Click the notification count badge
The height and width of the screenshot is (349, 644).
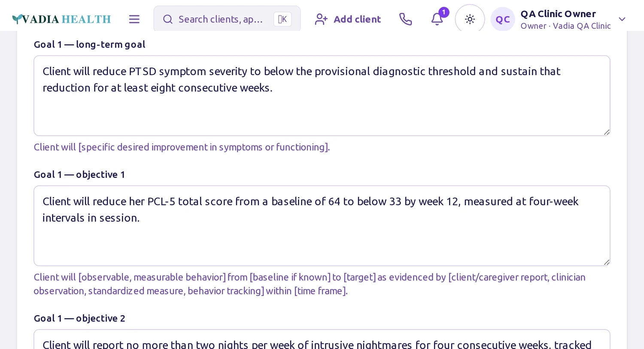(x=444, y=12)
